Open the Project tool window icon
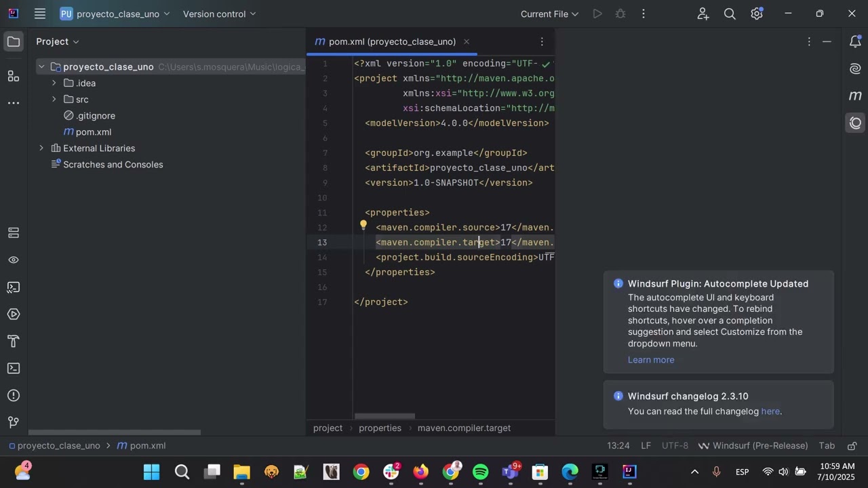The image size is (868, 488). coord(14,41)
